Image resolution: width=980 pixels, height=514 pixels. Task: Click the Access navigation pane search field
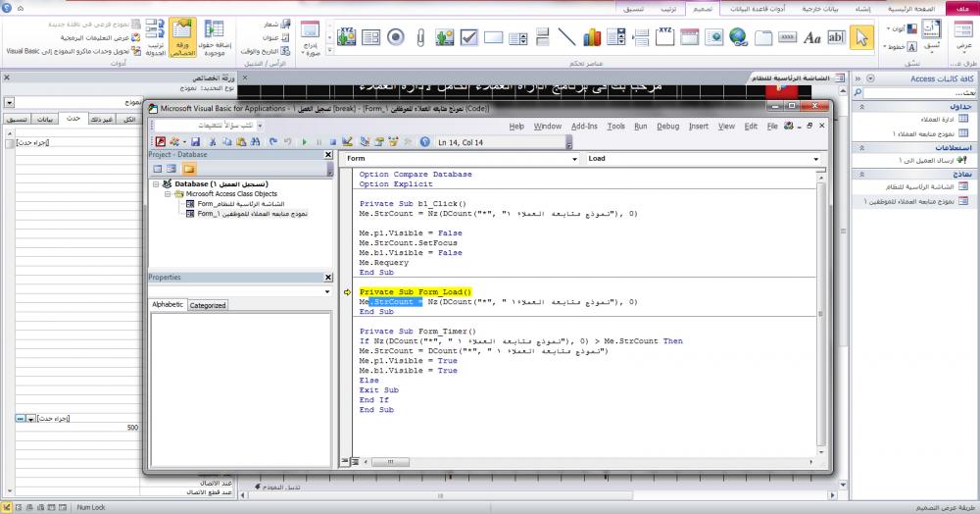click(919, 92)
